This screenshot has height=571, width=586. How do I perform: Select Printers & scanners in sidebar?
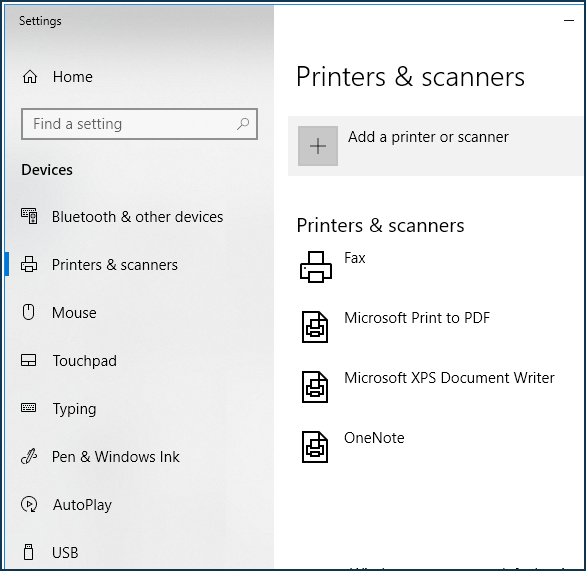tap(114, 265)
